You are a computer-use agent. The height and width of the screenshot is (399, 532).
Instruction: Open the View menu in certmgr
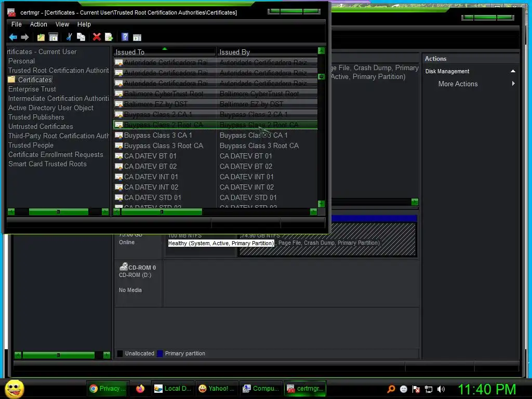coord(62,24)
